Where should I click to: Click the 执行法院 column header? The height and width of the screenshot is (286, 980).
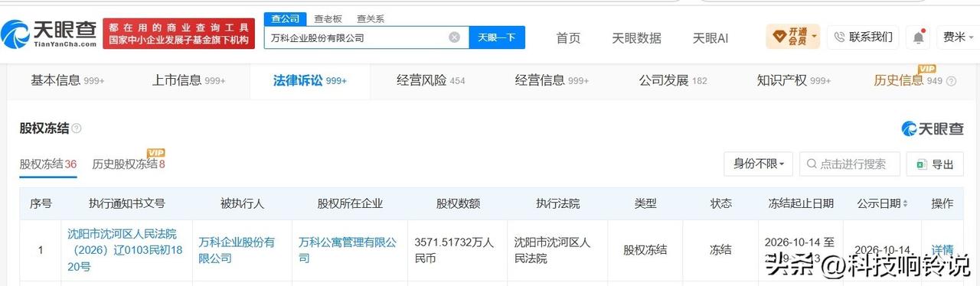558,204
